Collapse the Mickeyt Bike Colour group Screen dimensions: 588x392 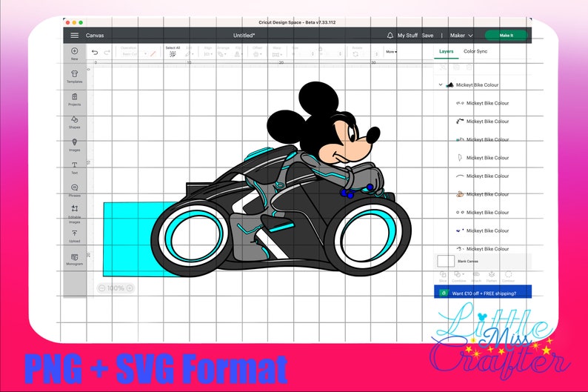441,84
